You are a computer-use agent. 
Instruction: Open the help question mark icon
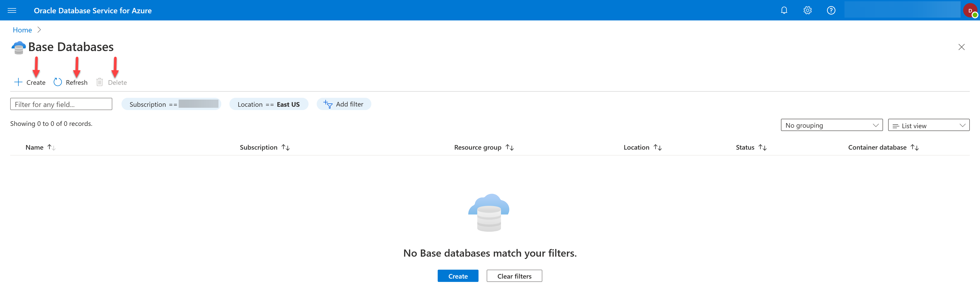point(831,10)
